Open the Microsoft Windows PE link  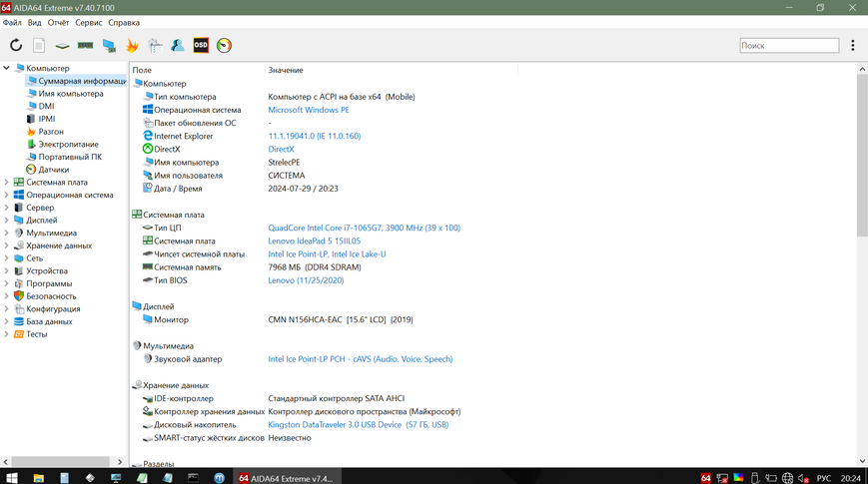click(309, 110)
